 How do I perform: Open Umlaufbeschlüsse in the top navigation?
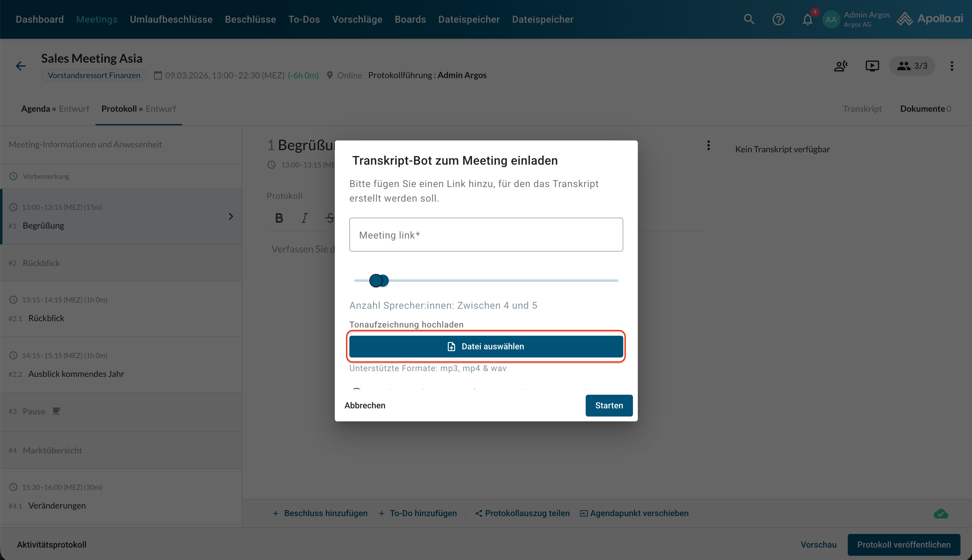pyautogui.click(x=171, y=19)
